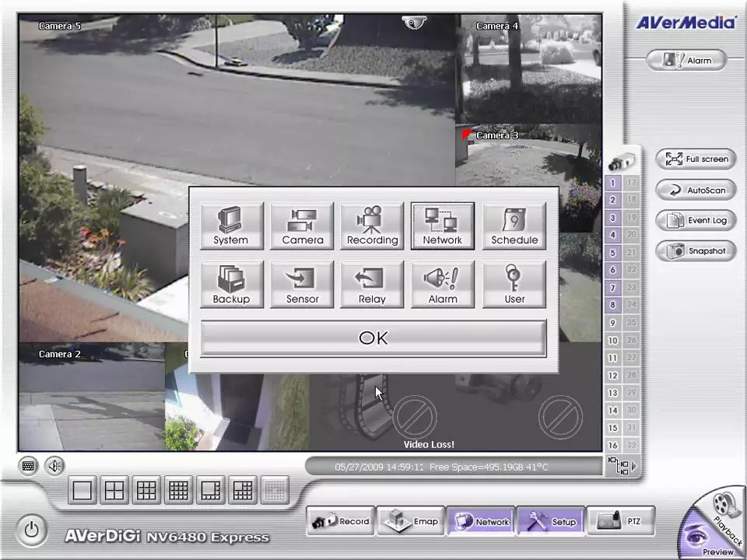The height and width of the screenshot is (560, 747).
Task: Toggle camera channel 5 in number list
Action: coord(613,253)
